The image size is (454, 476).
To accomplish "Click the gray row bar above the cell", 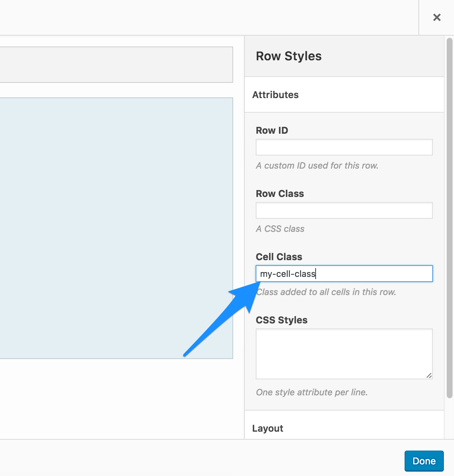I will point(116,65).
